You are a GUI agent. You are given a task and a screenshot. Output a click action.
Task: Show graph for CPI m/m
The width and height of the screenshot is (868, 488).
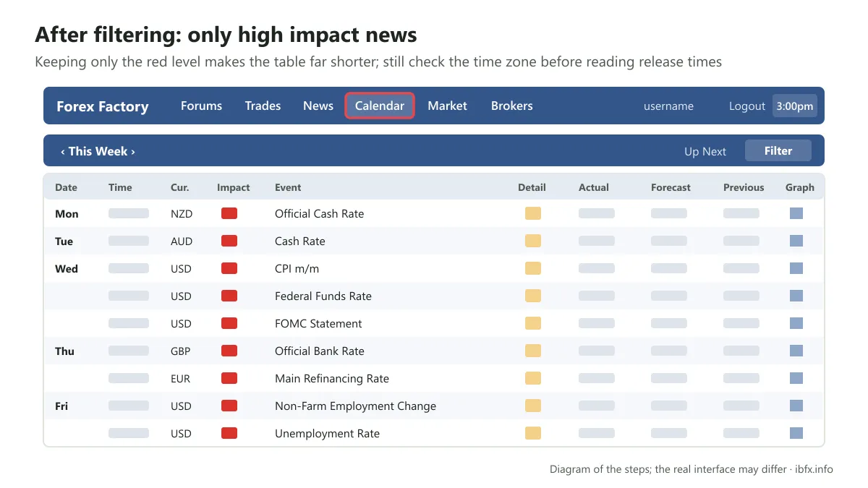point(796,268)
